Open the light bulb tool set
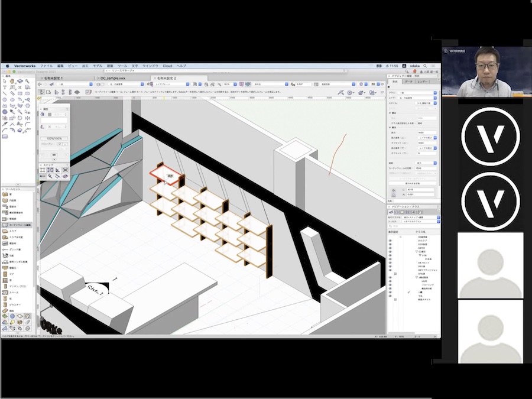 12,322
